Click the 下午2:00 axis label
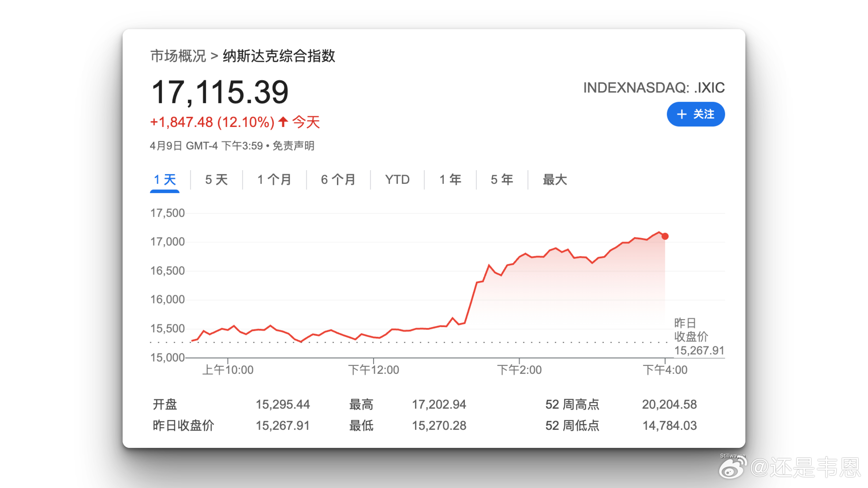 (x=519, y=370)
